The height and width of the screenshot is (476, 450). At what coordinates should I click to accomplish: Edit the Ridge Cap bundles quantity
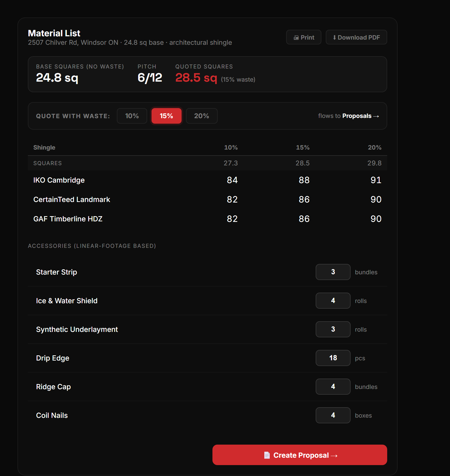pyautogui.click(x=333, y=386)
